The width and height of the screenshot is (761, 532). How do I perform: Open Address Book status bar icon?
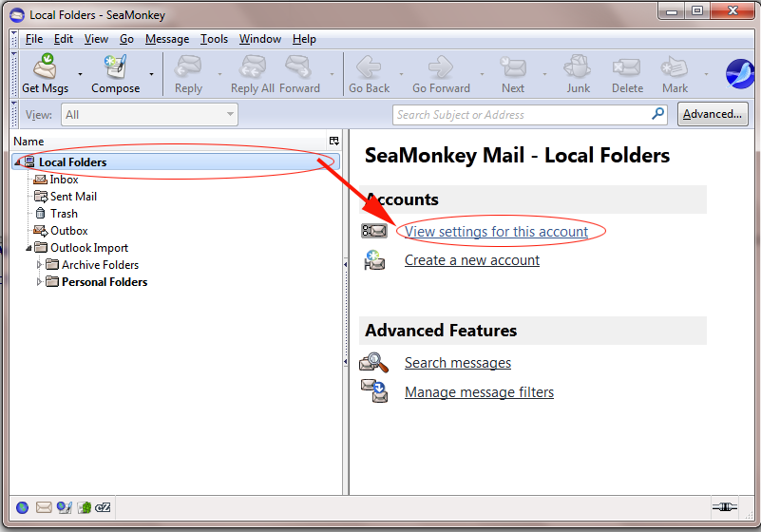click(85, 507)
